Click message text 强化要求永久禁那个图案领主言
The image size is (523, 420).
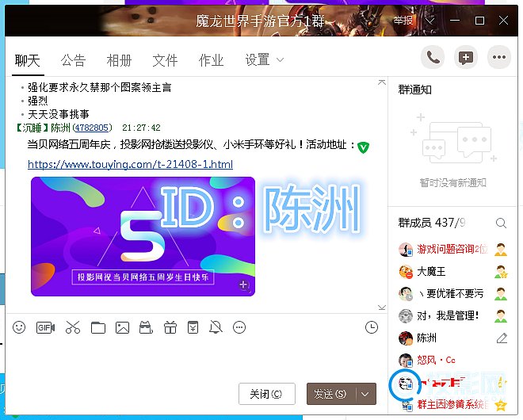pyautogui.click(x=99, y=87)
